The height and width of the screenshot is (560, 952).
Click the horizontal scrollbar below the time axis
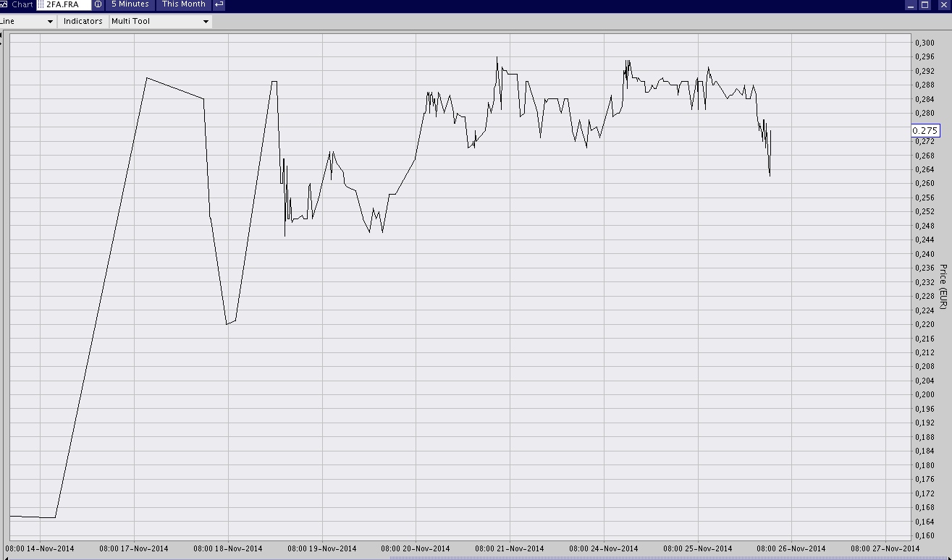click(652, 557)
